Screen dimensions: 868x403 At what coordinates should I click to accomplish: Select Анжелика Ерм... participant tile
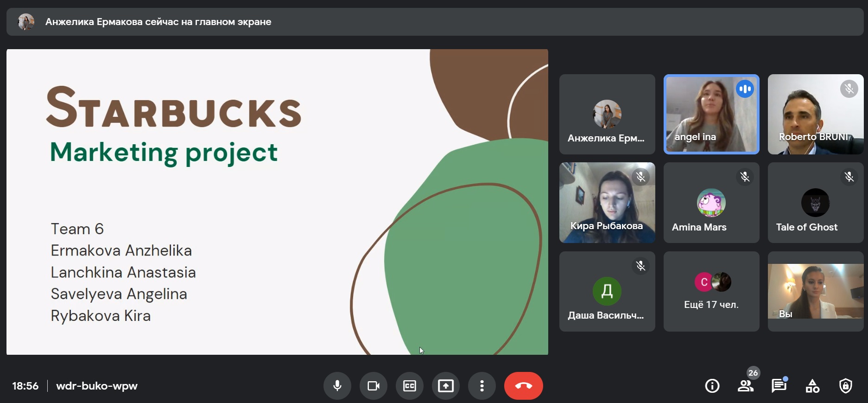pyautogui.click(x=607, y=114)
